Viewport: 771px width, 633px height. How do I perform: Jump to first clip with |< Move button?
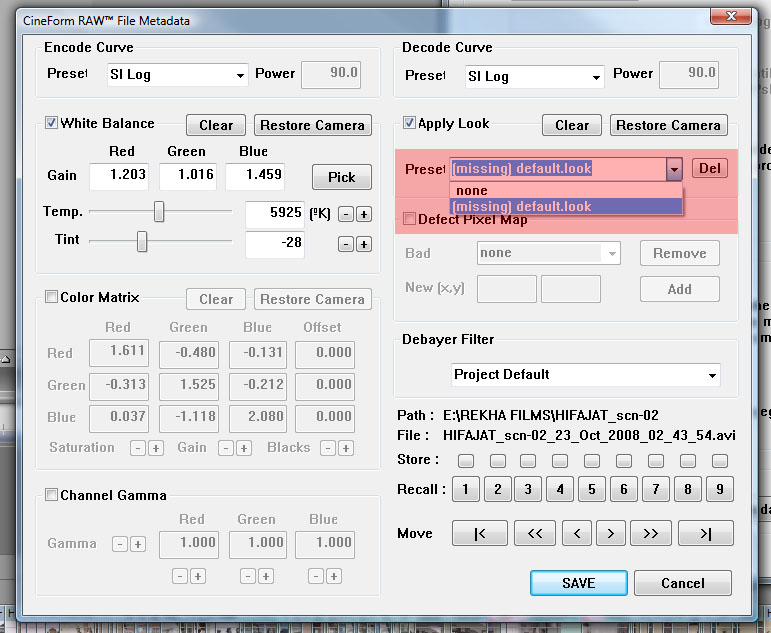(x=479, y=534)
